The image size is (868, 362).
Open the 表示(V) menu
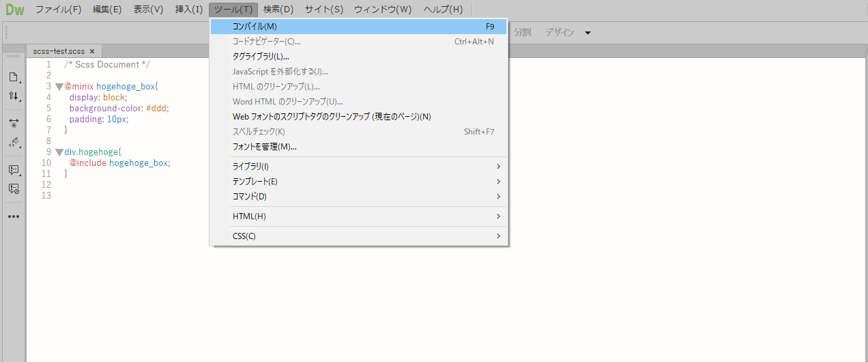[148, 10]
